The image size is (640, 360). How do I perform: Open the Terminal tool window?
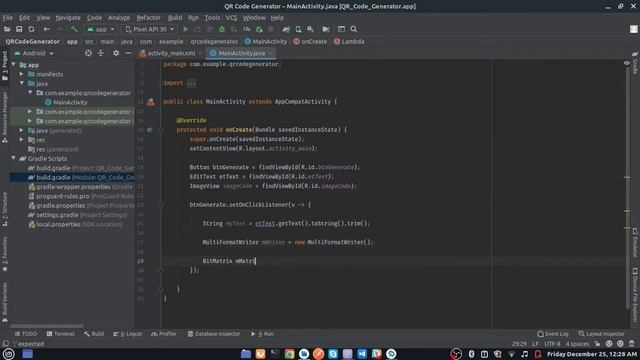[60, 334]
